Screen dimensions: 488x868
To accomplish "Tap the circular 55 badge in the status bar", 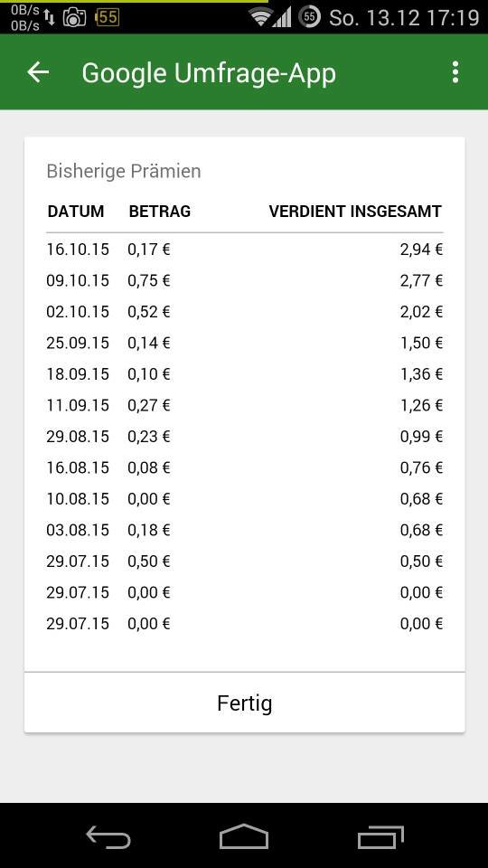I will pos(310,17).
